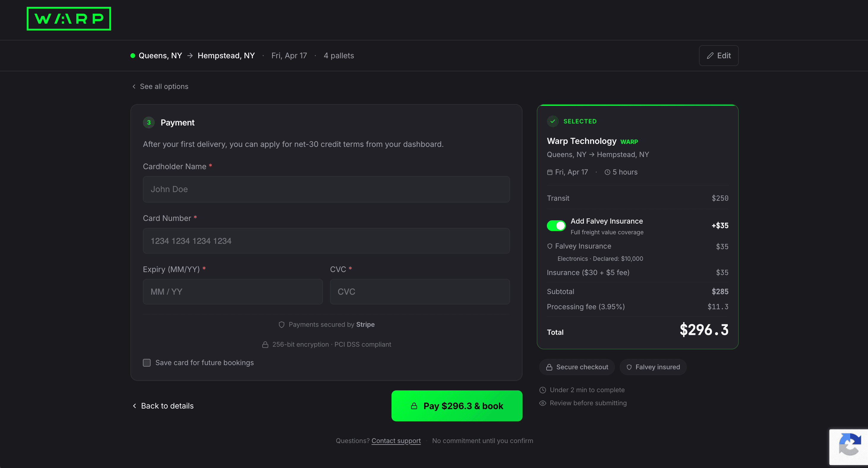
Task: Click the lock icon in the Pay button
Action: [414, 406]
